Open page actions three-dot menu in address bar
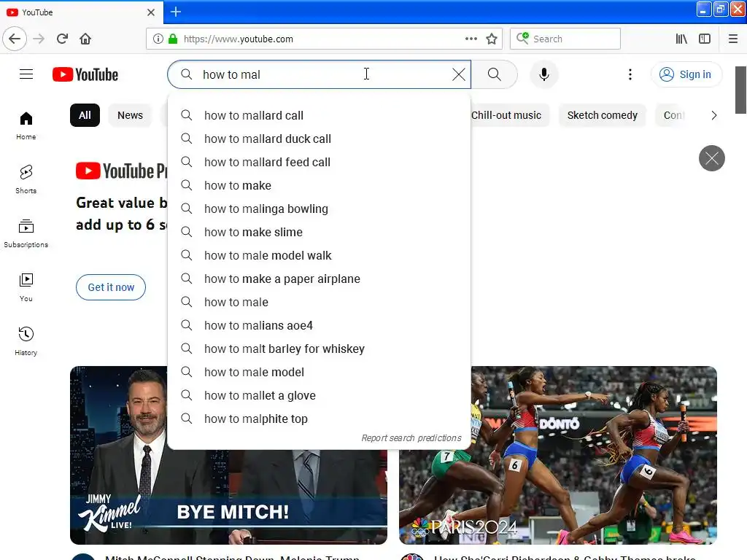 click(471, 39)
